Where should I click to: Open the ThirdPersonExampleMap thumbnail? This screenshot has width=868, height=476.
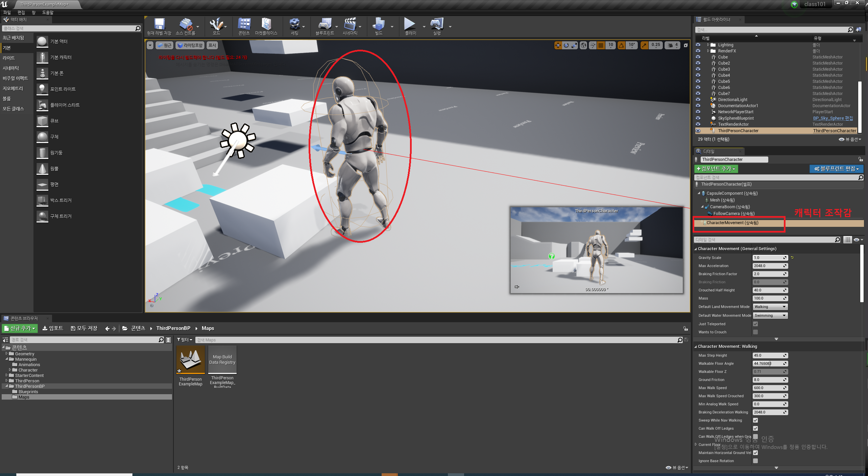pos(190,360)
